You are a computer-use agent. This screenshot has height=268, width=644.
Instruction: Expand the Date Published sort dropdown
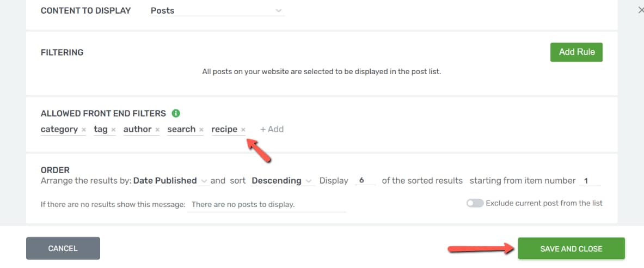pos(171,181)
